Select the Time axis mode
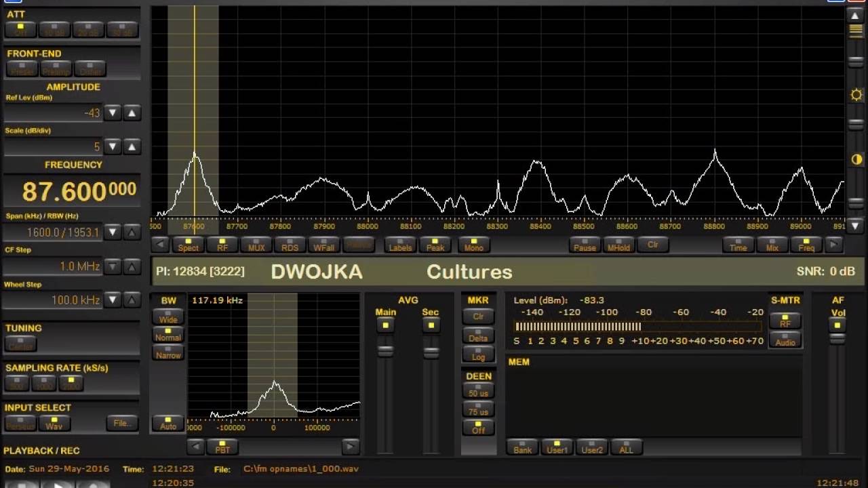 (x=738, y=245)
